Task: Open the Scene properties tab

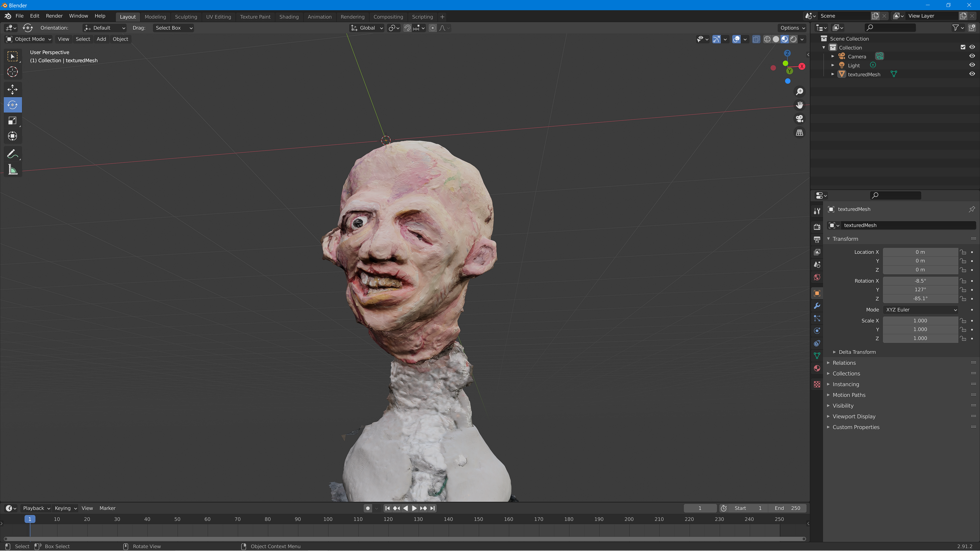Action: point(817,265)
